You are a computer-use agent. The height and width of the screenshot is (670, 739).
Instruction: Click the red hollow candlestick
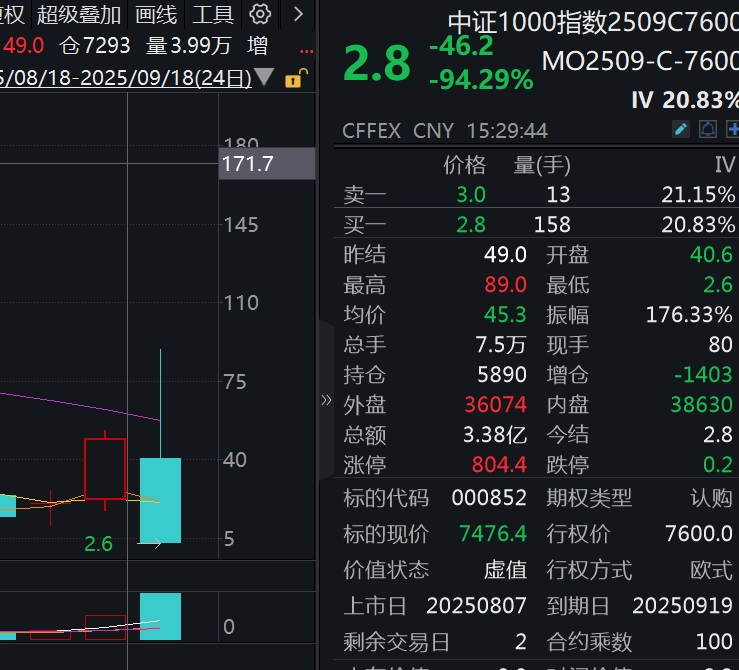(x=104, y=468)
